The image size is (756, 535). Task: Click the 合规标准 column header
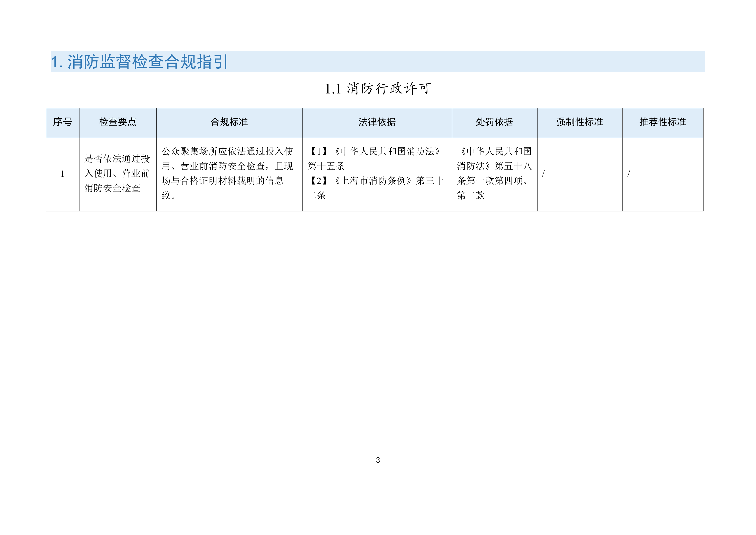point(229,122)
